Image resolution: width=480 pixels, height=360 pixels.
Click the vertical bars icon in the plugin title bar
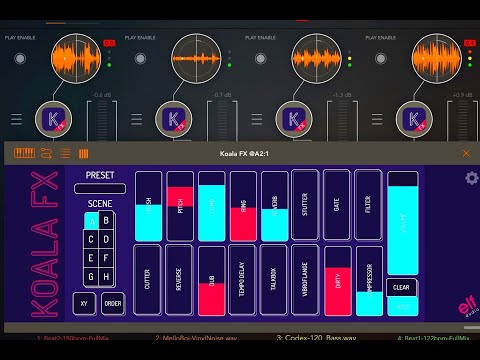point(83,154)
